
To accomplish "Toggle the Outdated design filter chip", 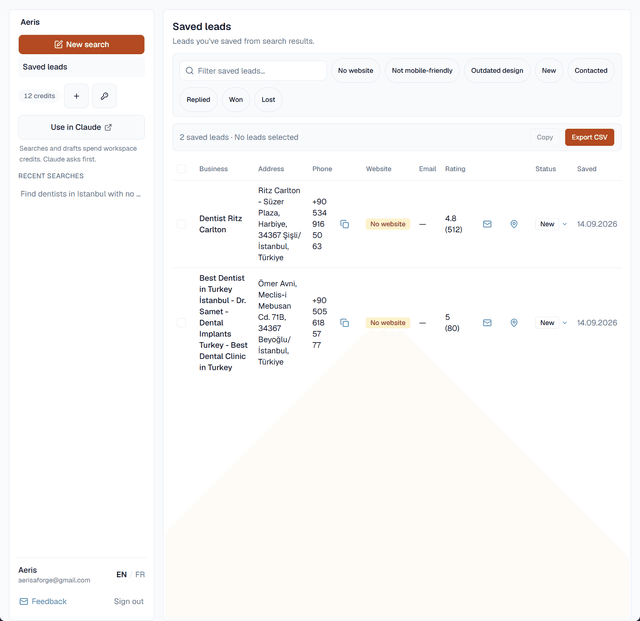I will point(497,71).
